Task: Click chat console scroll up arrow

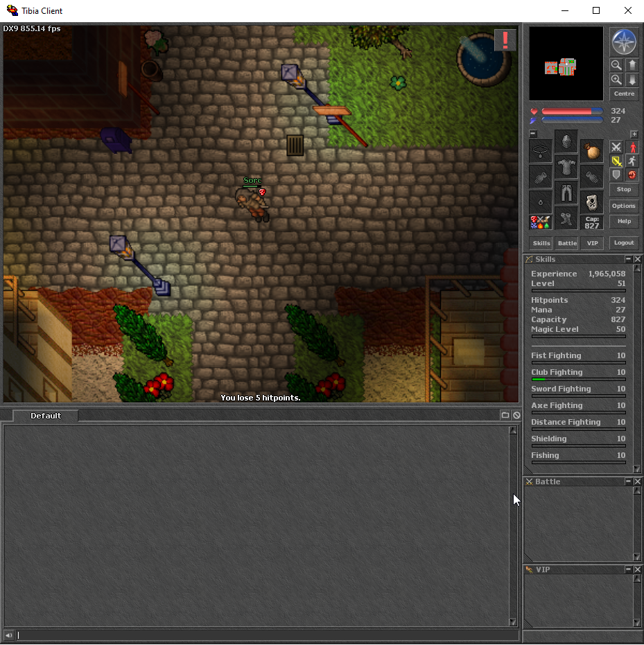Action: click(513, 430)
